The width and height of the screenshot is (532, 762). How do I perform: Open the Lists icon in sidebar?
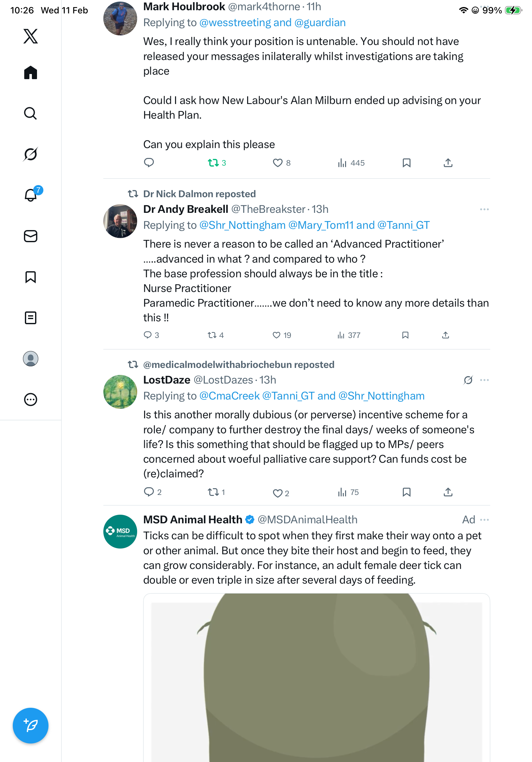pyautogui.click(x=31, y=318)
